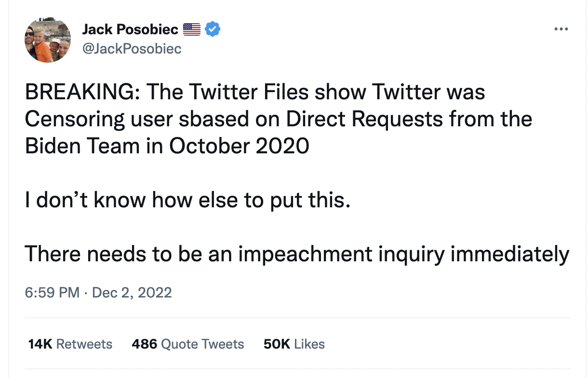Viewport: 588px width, 378px height.
Task: Click "October 2020" in the tweet text
Action: point(239,146)
